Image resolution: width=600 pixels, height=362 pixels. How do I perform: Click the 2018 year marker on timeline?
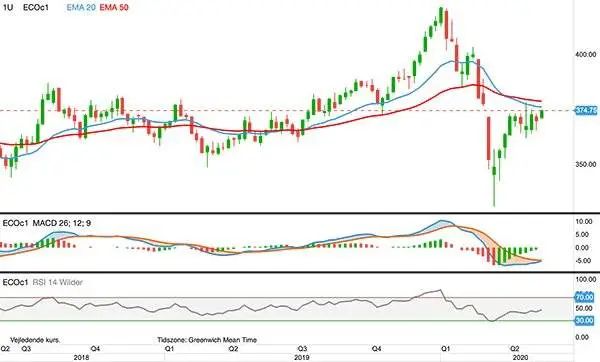point(81,357)
